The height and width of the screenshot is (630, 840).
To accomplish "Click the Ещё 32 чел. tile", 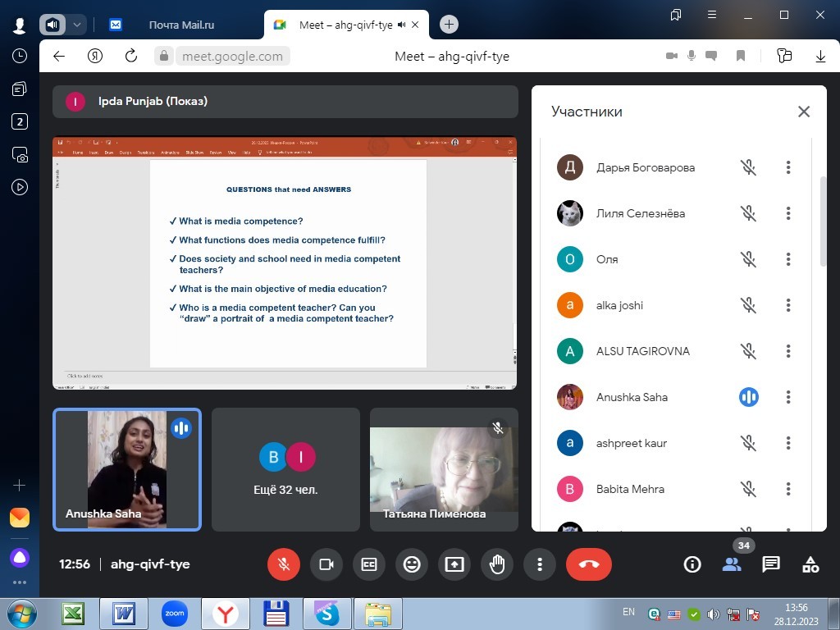I will [285, 469].
